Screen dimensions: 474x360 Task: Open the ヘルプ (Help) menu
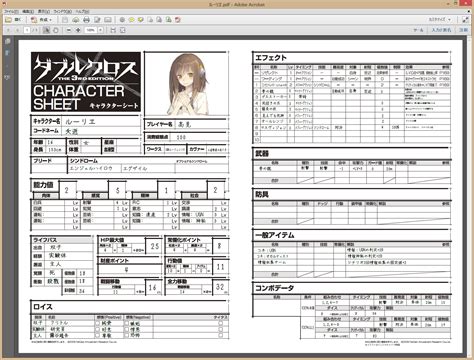82,11
